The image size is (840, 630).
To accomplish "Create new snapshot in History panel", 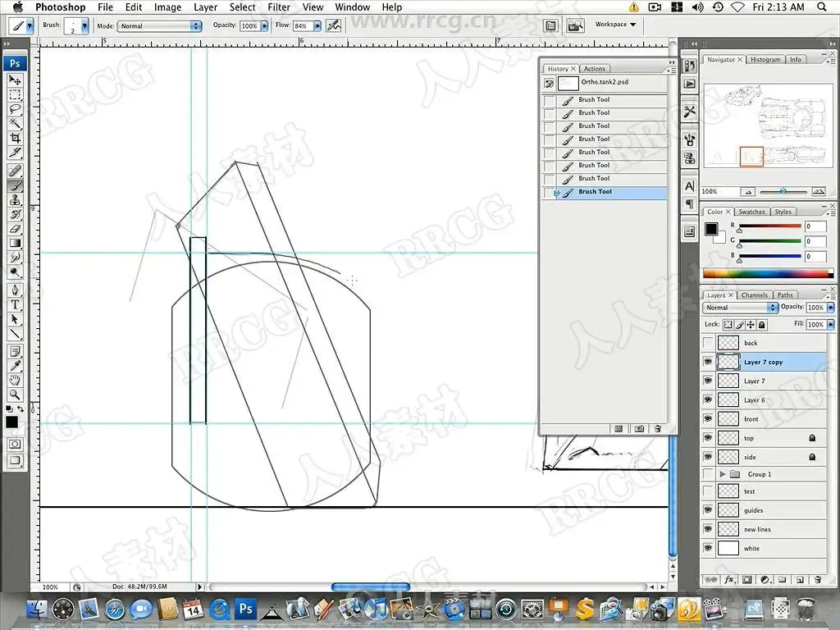I will (x=639, y=429).
